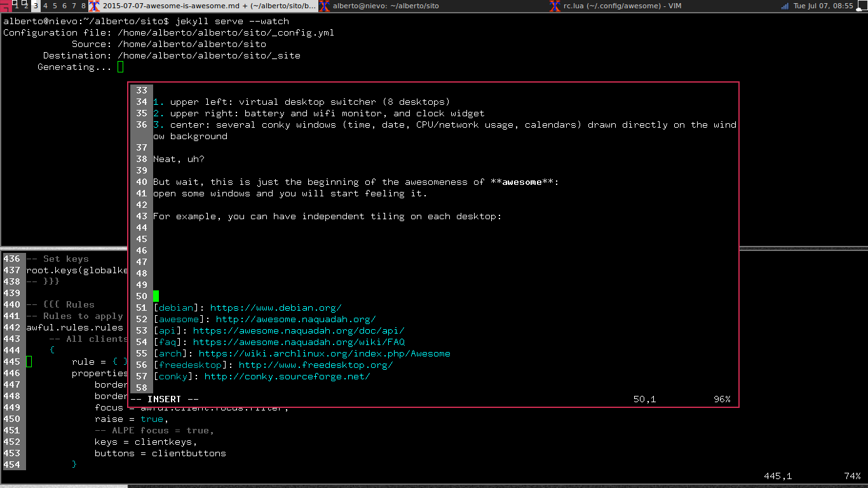
Task: Click 'awful.rules.rules' on line 442 in rc.lua
Action: pos(75,327)
